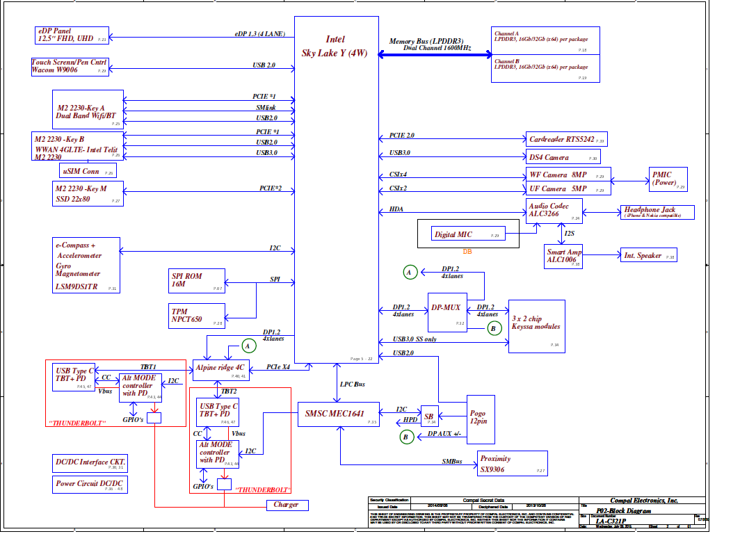Click the USB Type C TBT+PD block under TBT2
Image resolution: width=756 pixels, height=534 pixels.
(218, 412)
